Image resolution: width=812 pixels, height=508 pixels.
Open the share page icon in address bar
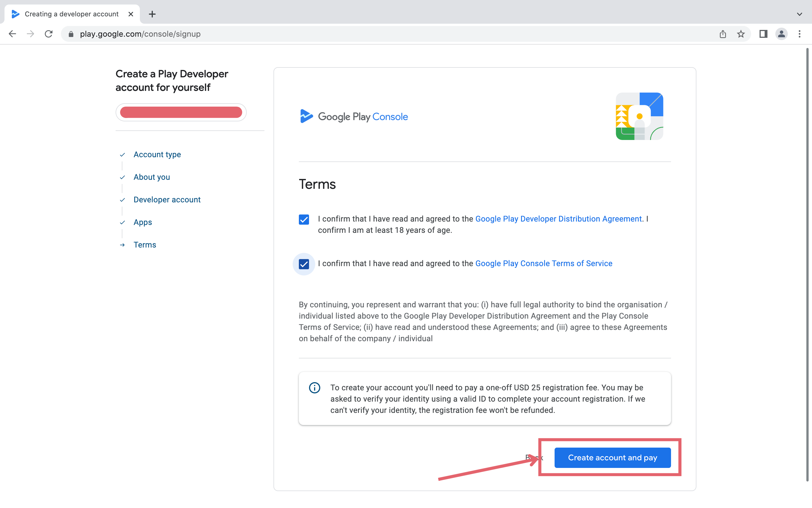(x=723, y=34)
